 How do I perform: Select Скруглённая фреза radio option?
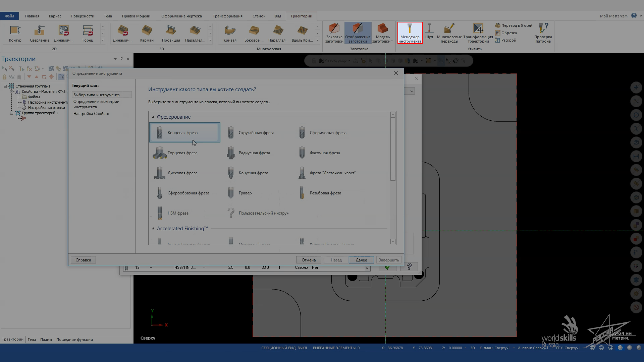pos(256,133)
